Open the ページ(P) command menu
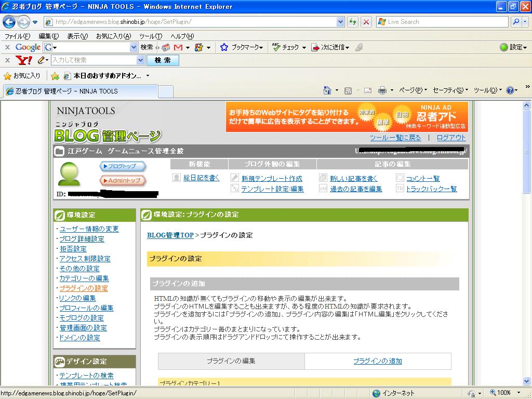 pyautogui.click(x=413, y=90)
